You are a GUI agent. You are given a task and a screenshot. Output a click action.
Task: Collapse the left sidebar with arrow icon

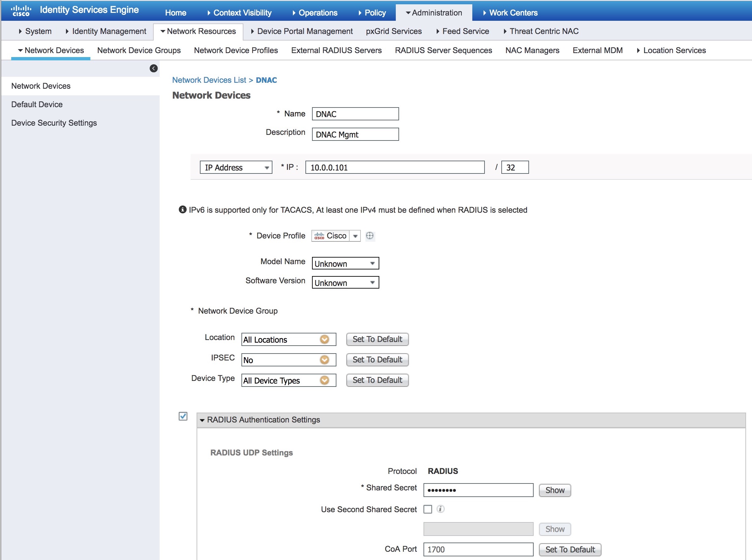[x=154, y=69]
